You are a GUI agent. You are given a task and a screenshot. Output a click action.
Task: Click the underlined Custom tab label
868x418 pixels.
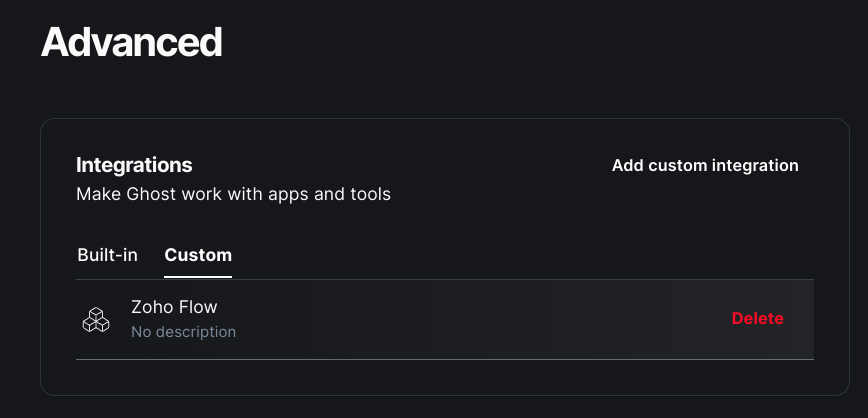point(198,255)
